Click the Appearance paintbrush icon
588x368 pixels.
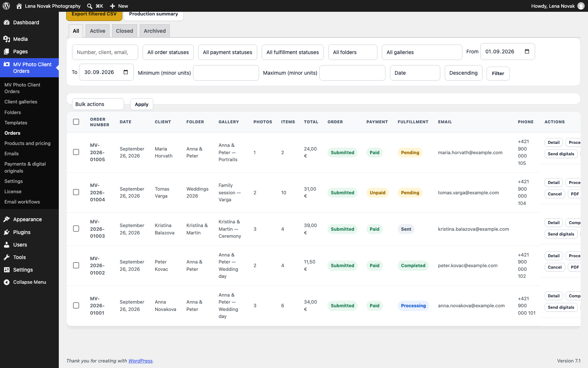pos(7,219)
